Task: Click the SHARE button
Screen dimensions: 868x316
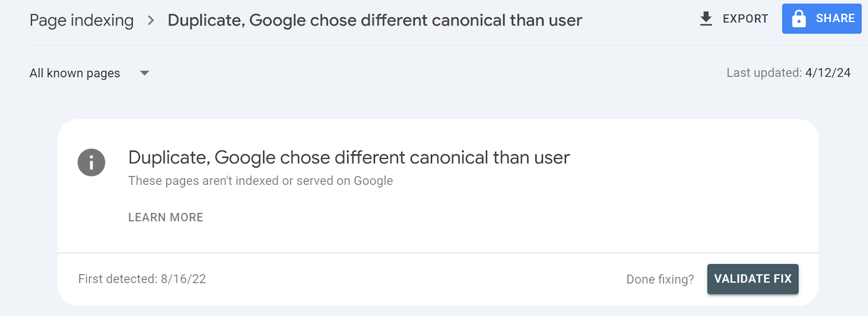Action: (821, 18)
